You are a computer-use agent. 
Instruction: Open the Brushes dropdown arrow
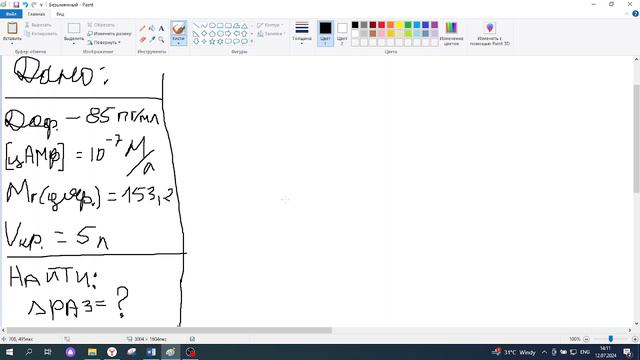[178, 43]
